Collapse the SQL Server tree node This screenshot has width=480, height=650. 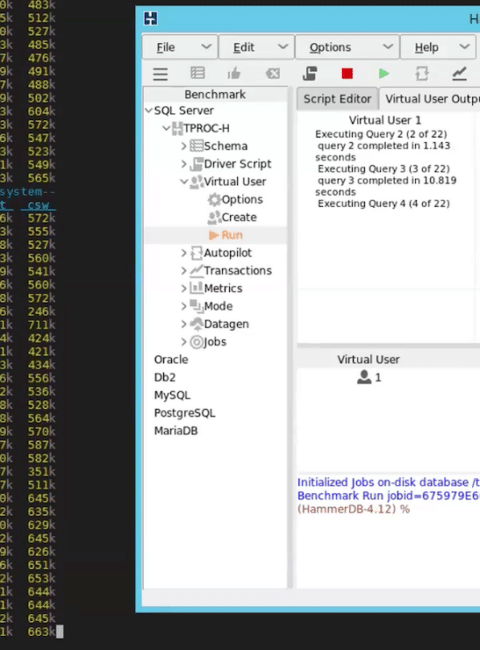click(x=149, y=111)
